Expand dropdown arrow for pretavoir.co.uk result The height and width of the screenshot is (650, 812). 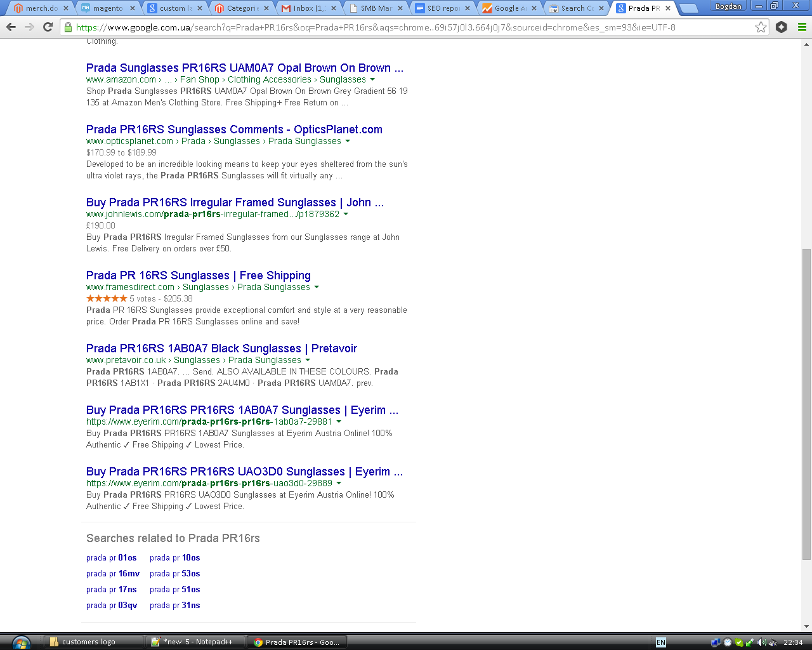308,361
